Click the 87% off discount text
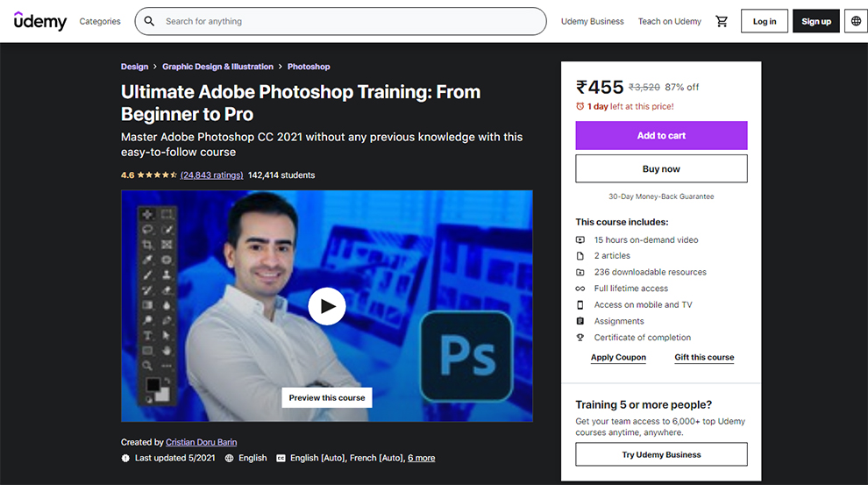The height and width of the screenshot is (485, 868). coord(682,88)
